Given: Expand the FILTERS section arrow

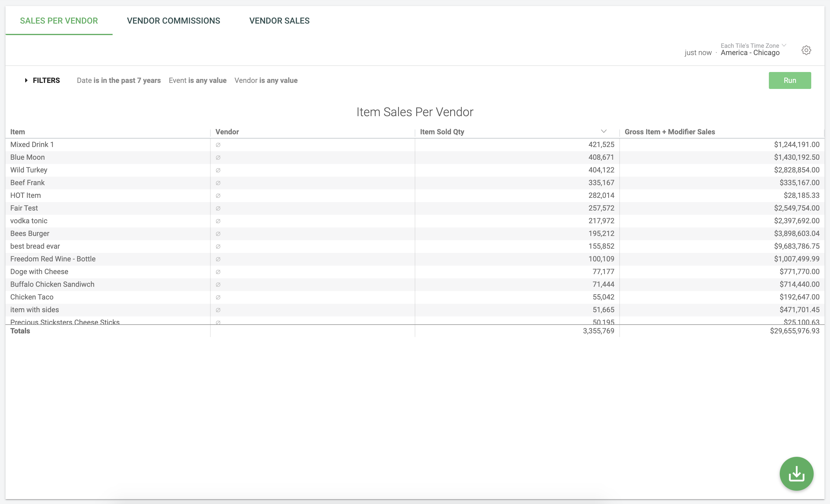Looking at the screenshot, I should [x=26, y=80].
